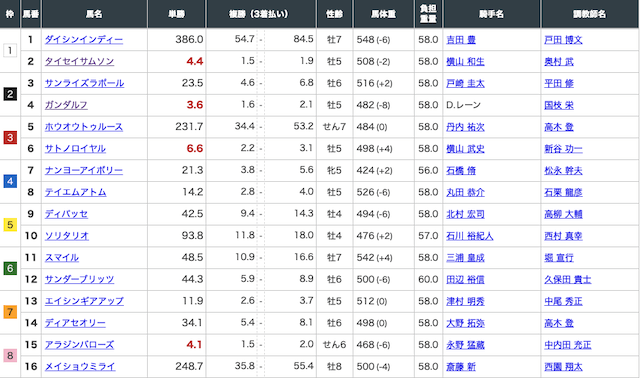Click red odds value 4.1
The height and width of the screenshot is (378, 640).
(194, 345)
